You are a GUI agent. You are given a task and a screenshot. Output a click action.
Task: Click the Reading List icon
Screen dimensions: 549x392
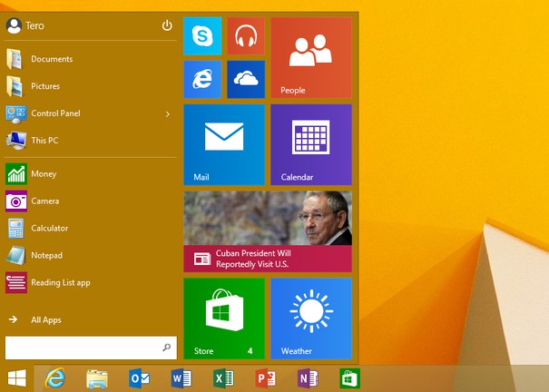point(16,282)
